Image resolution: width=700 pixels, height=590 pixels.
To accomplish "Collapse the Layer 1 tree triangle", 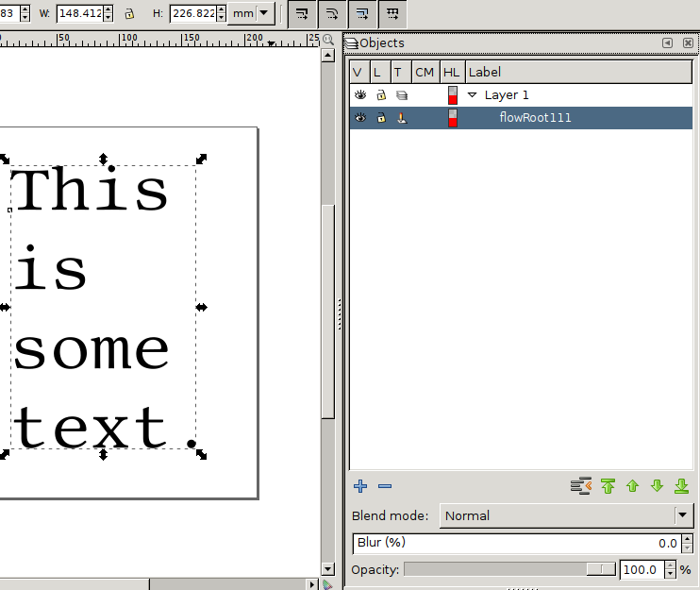I will (x=473, y=95).
